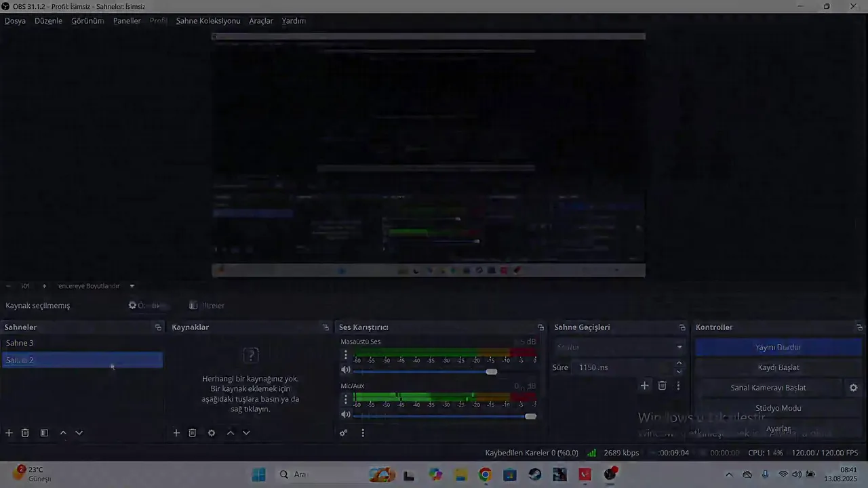The height and width of the screenshot is (488, 868).
Task: Delete selected scene with trash icon
Action: pos(25,433)
